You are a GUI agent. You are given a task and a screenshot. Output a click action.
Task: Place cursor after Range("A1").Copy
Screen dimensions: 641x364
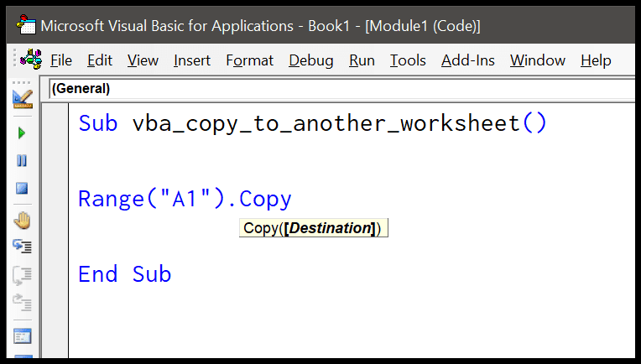pyautogui.click(x=293, y=199)
